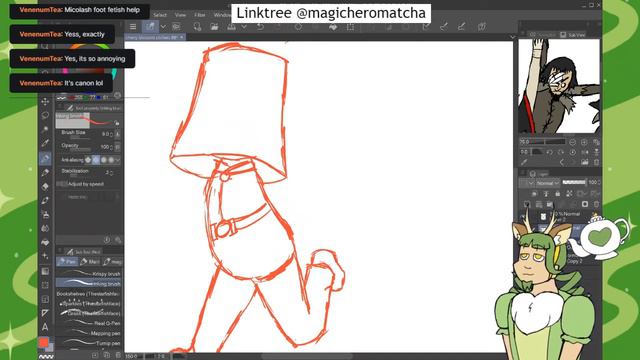The image size is (640, 360).
Task: Select the second anti-aliasing option
Action: (x=96, y=160)
